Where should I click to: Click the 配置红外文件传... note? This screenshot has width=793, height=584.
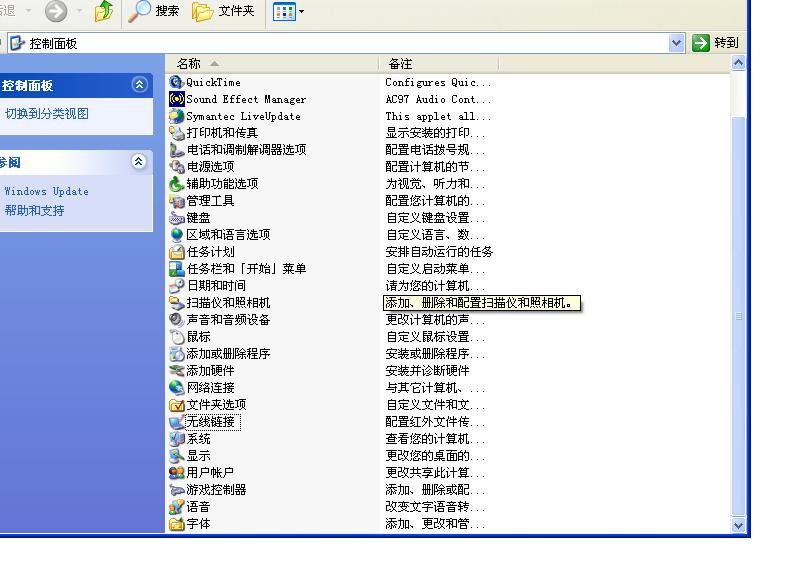435,422
